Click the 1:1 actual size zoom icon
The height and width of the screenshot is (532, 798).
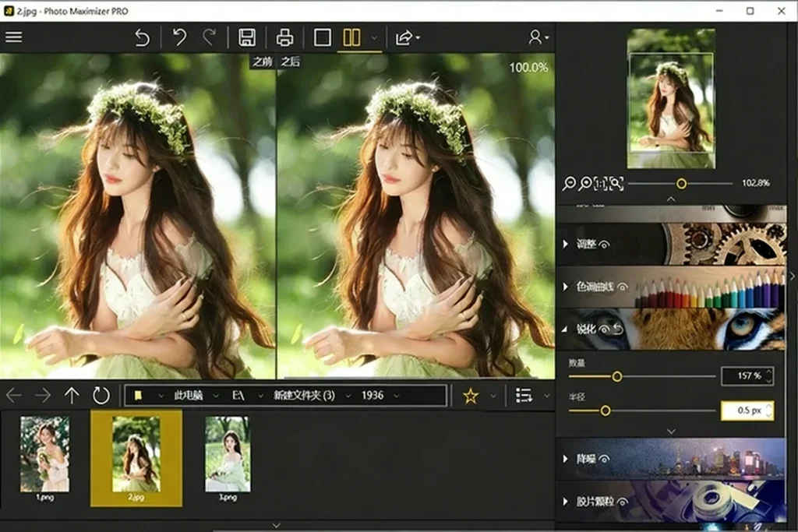click(601, 184)
